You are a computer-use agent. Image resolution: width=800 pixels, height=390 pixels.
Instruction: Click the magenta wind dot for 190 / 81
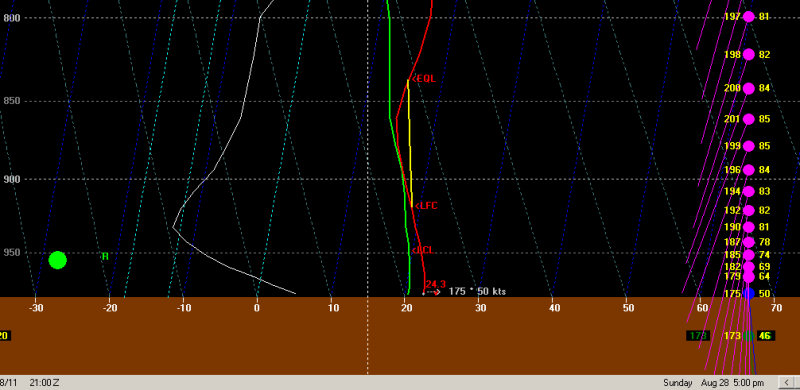pyautogui.click(x=748, y=227)
